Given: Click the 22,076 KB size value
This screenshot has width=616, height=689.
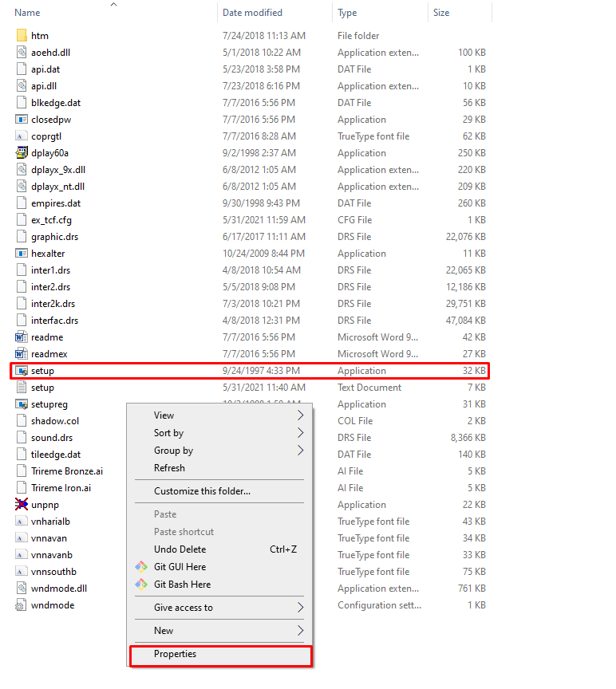Looking at the screenshot, I should tap(466, 237).
